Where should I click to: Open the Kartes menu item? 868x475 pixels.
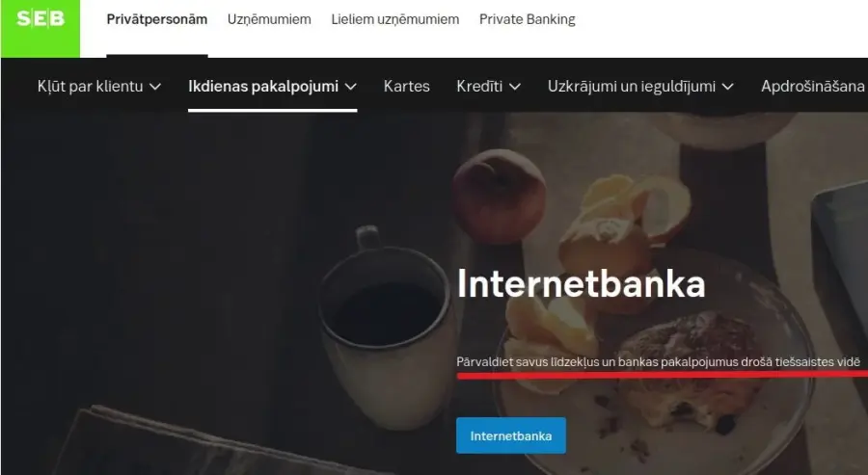pyautogui.click(x=406, y=87)
